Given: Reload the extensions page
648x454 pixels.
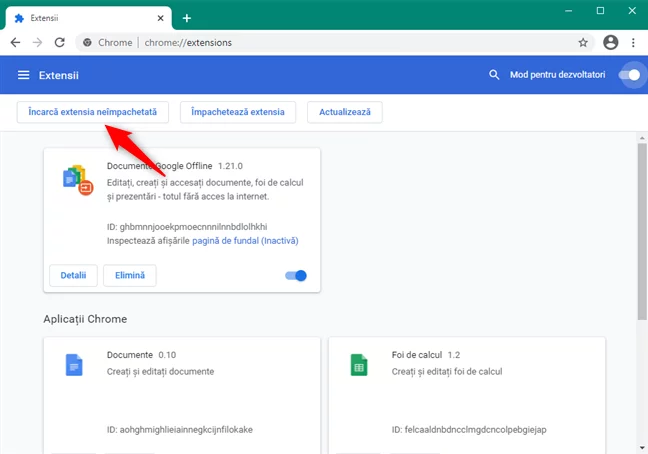Looking at the screenshot, I should (60, 43).
